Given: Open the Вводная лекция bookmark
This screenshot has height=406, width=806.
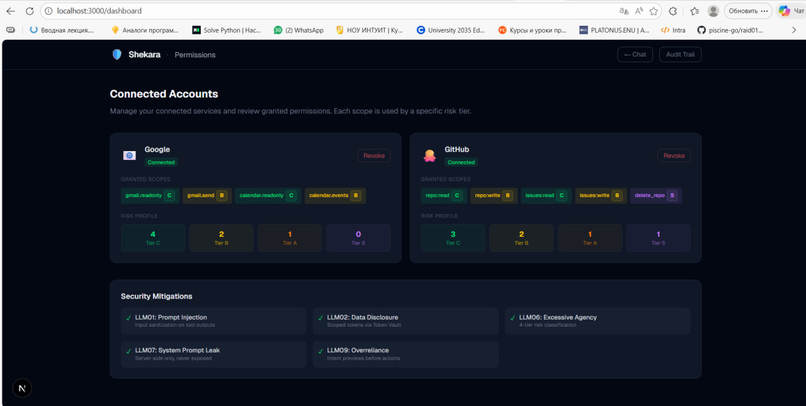Looking at the screenshot, I should pos(62,30).
